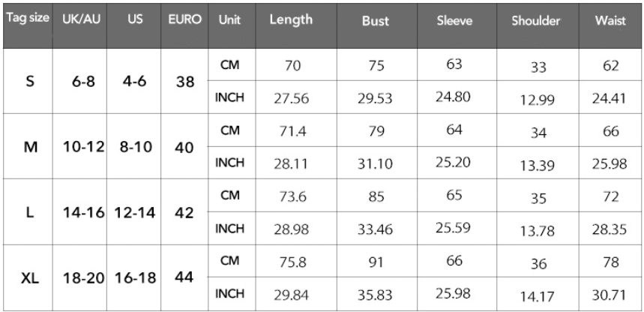Select the UK/AU column header
Viewport: 644px width, 312px height.
[82, 20]
